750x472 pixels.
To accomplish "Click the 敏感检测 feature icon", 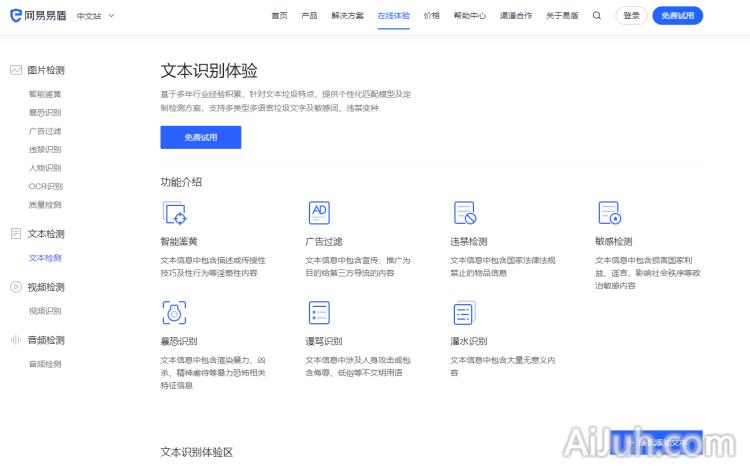I will pos(609,213).
